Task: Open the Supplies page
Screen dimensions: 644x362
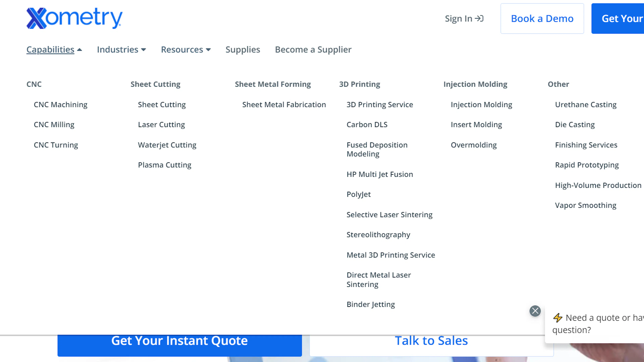Action: click(243, 49)
